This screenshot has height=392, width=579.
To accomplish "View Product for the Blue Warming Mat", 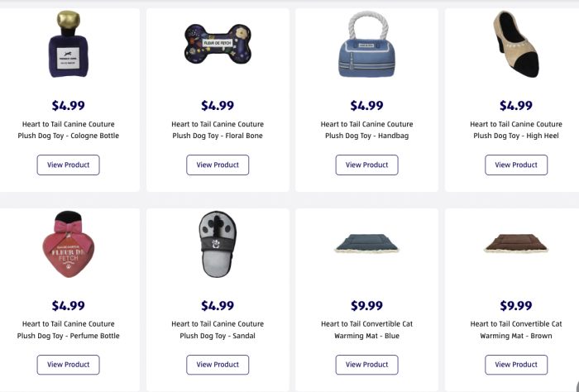I will click(366, 365).
